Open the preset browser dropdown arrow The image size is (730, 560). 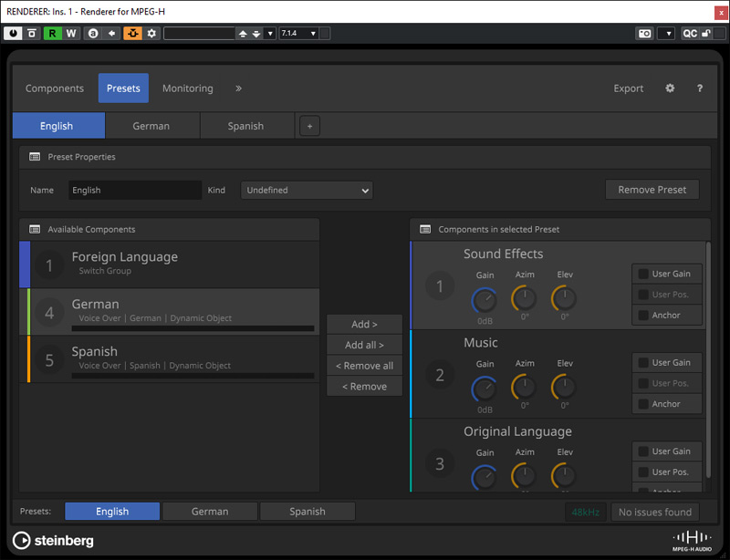pyautogui.click(x=270, y=33)
